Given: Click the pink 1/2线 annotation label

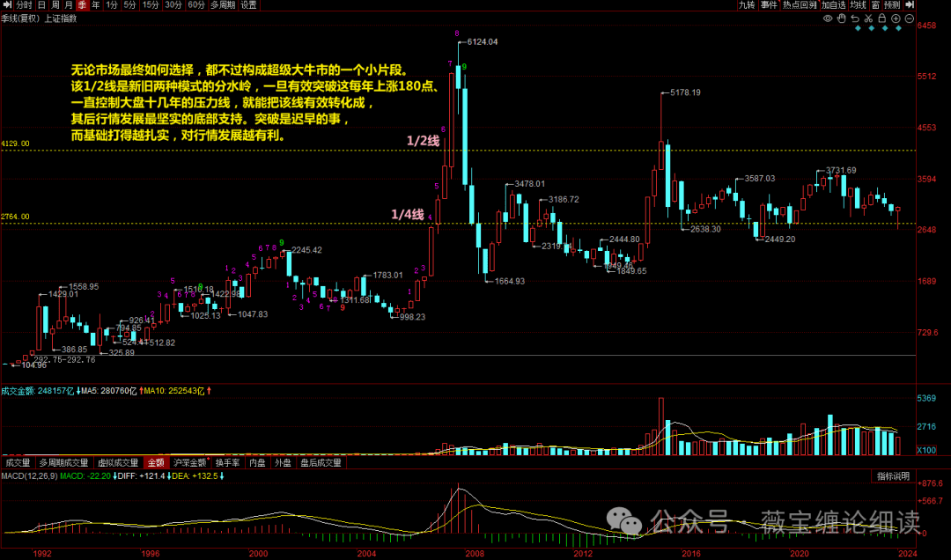Looking at the screenshot, I should click(x=423, y=141).
